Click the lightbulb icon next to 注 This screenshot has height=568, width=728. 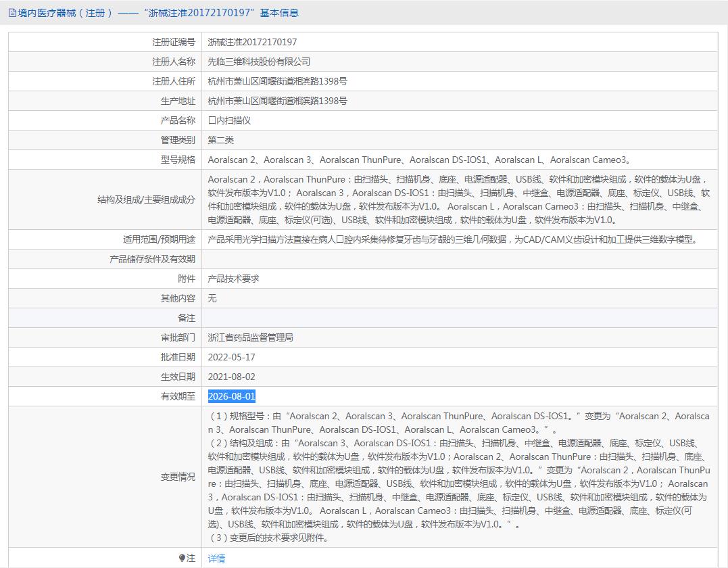[x=182, y=558]
